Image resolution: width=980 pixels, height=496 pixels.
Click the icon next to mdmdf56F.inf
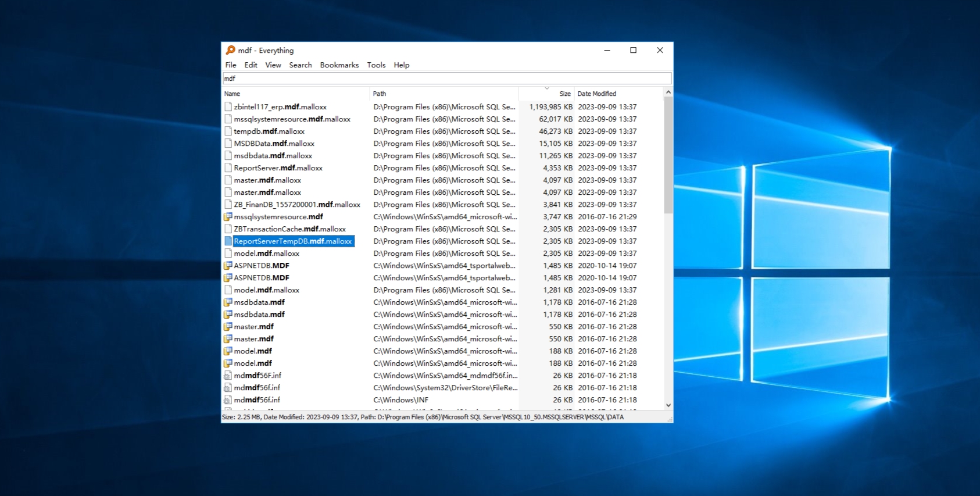point(228,376)
